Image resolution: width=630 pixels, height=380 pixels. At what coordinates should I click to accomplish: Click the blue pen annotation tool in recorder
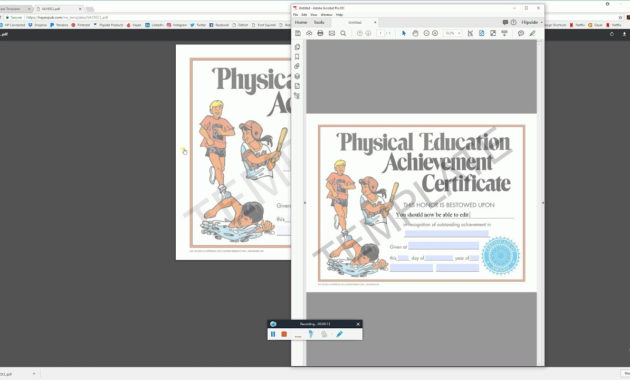click(x=340, y=334)
